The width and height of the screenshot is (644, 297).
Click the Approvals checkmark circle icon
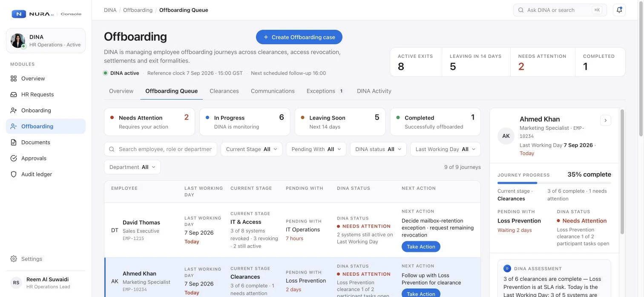tap(14, 158)
